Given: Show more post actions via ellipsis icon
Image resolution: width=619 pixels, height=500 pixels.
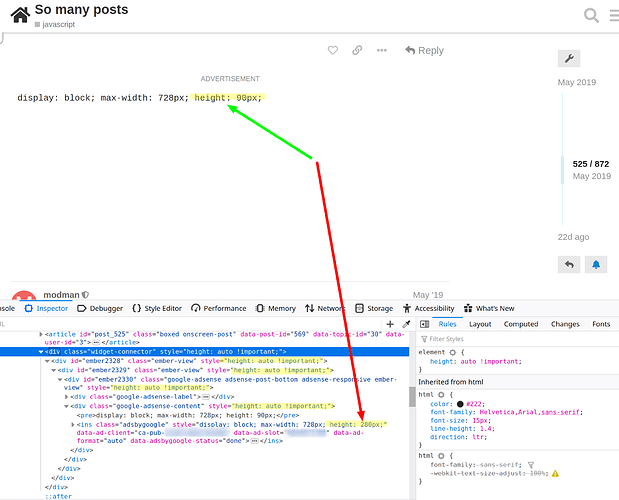Looking at the screenshot, I should [381, 50].
